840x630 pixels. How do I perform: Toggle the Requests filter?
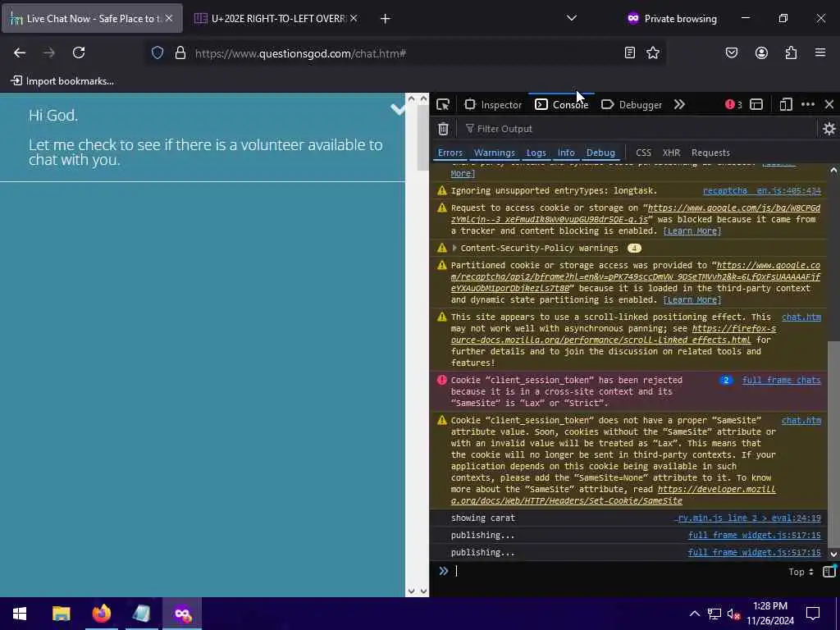click(710, 153)
